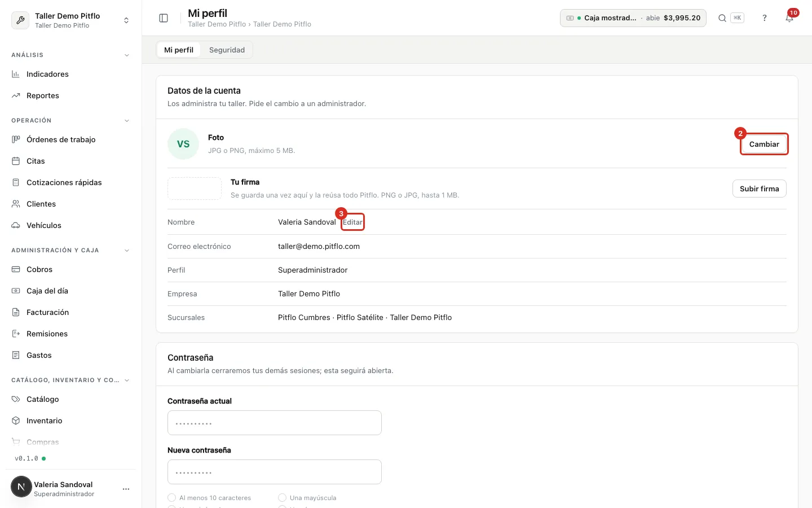Image resolution: width=812 pixels, height=508 pixels.
Task: Open user options three-dot menu
Action: pos(126,489)
